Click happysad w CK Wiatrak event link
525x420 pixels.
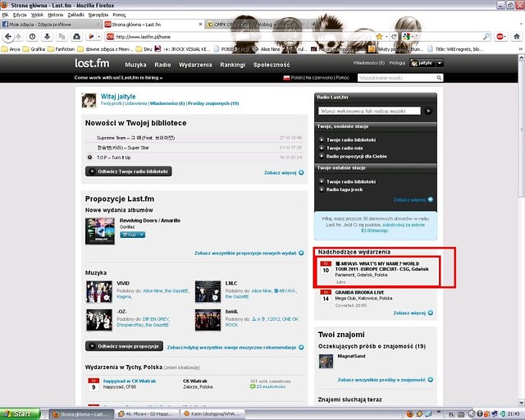tap(130, 381)
